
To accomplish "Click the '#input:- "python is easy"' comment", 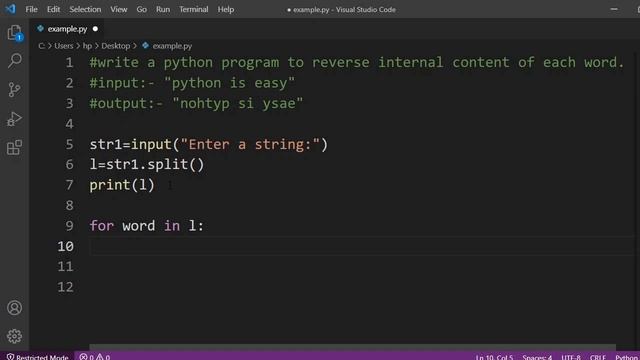I will 192,83.
